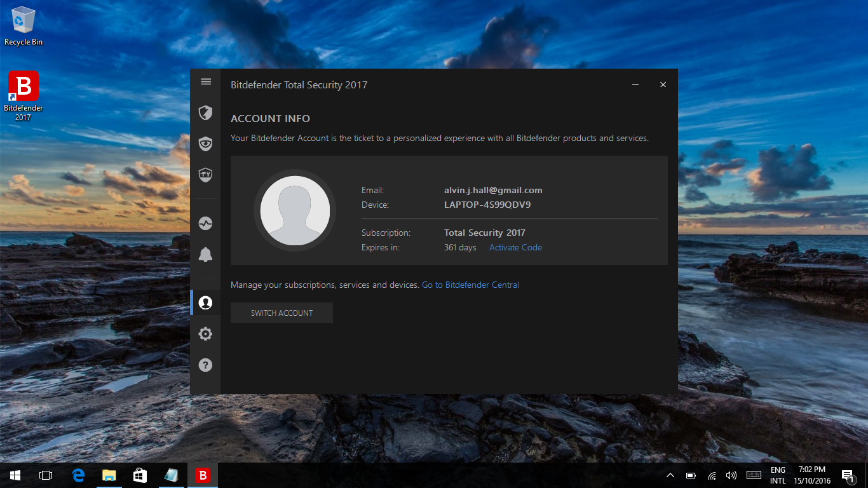
Task: Open the Tools shield section
Action: pyautogui.click(x=205, y=174)
